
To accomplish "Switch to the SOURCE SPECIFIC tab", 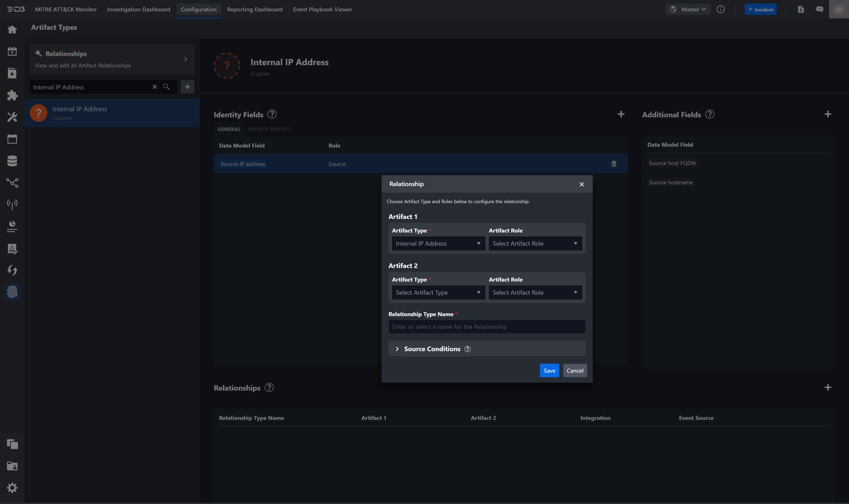I will pyautogui.click(x=270, y=129).
